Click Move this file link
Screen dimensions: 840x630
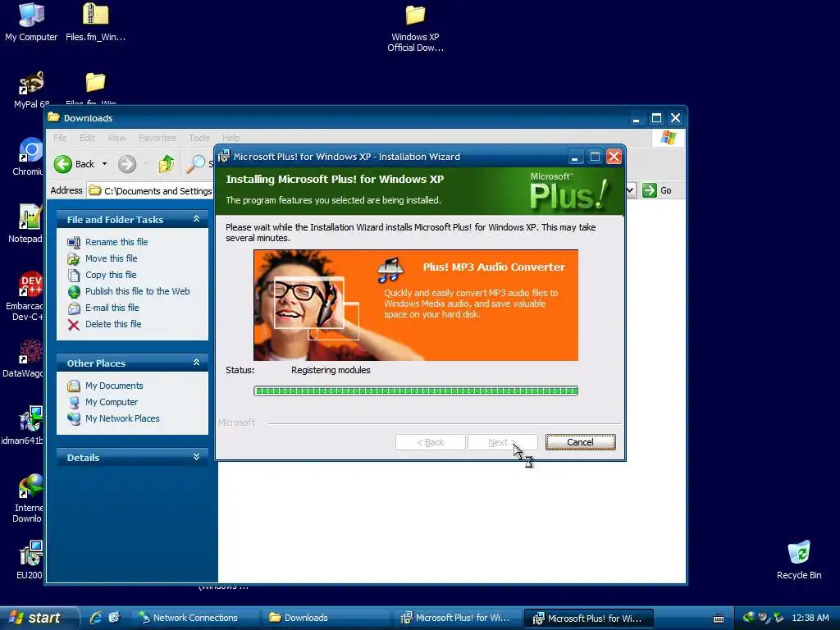pyautogui.click(x=111, y=258)
